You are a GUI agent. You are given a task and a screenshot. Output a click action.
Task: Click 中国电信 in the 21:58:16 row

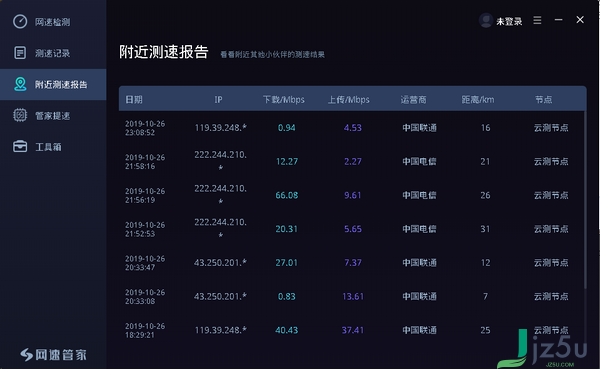(419, 161)
